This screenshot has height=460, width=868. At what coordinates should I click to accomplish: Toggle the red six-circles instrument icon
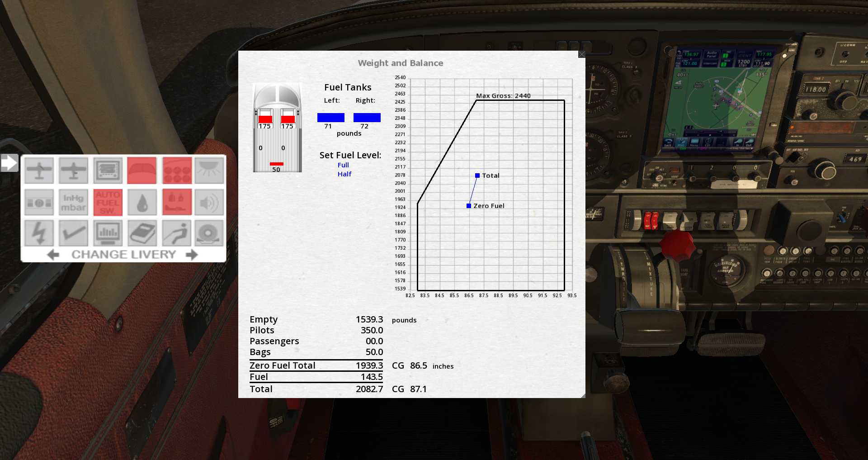(x=176, y=171)
